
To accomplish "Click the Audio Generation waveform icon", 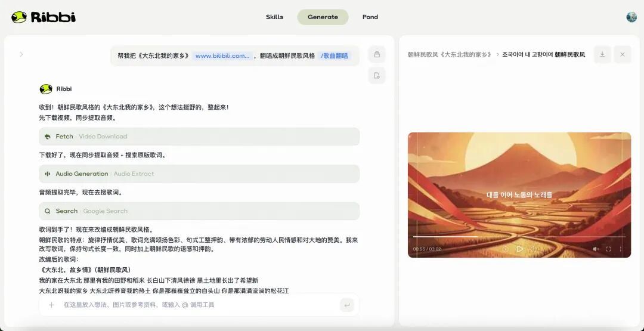I will [48, 174].
